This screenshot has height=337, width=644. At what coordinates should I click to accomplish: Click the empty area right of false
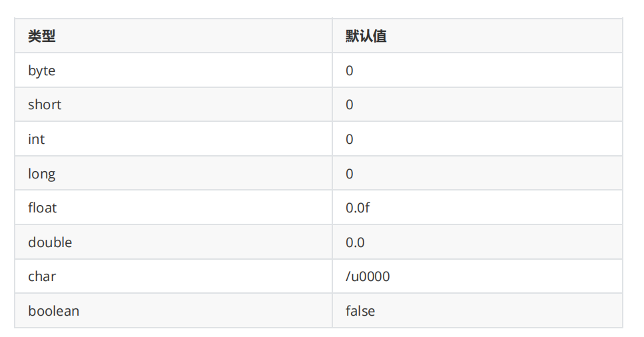pyautogui.click(x=499, y=311)
